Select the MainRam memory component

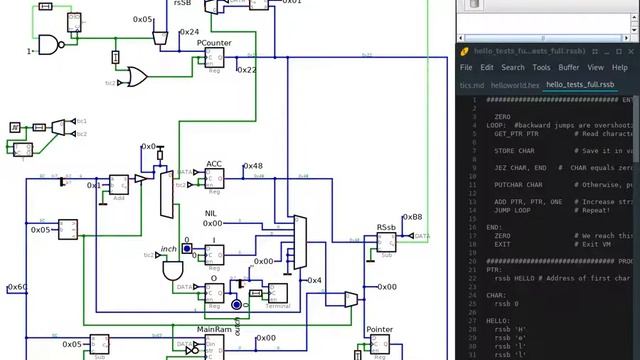click(x=214, y=347)
